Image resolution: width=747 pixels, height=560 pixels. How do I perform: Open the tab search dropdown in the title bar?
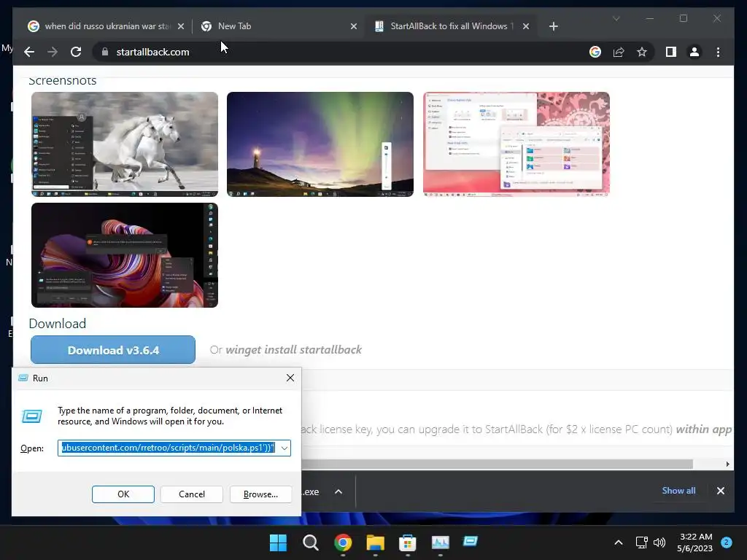click(x=616, y=18)
